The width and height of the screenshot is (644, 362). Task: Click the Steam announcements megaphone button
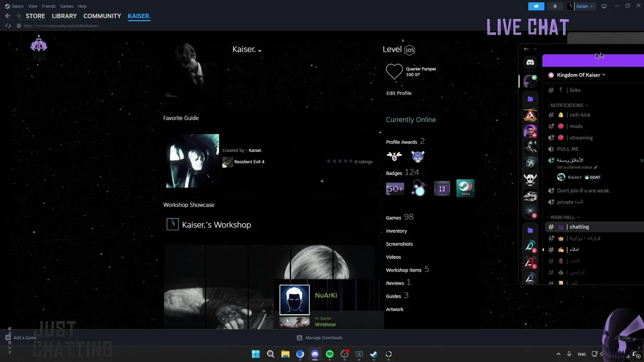[x=536, y=6]
